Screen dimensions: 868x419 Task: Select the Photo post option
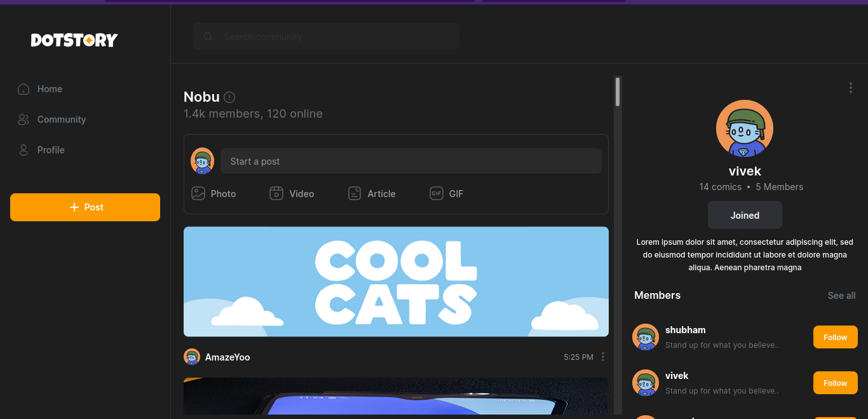click(x=214, y=194)
